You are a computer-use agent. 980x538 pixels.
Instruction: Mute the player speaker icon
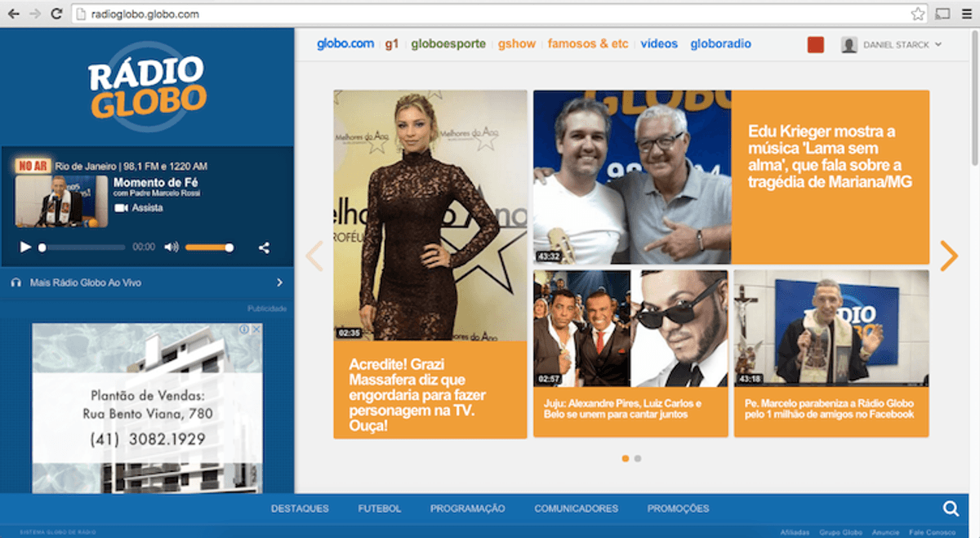[x=171, y=247]
